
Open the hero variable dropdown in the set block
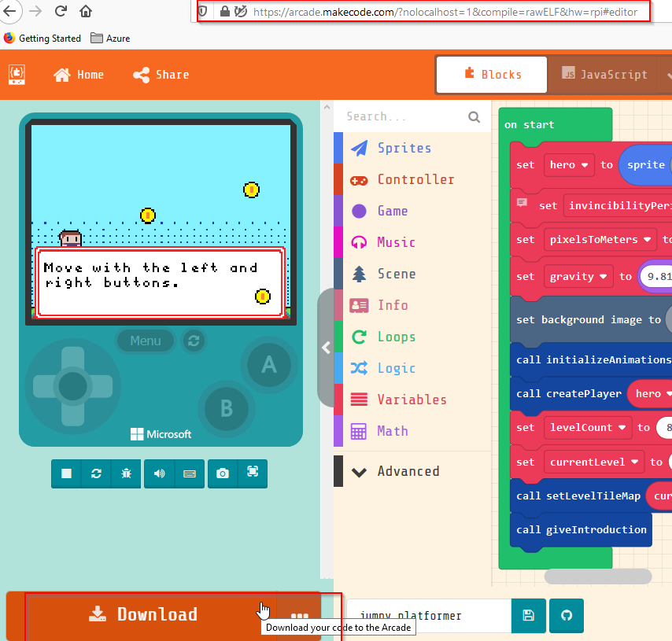pos(569,165)
